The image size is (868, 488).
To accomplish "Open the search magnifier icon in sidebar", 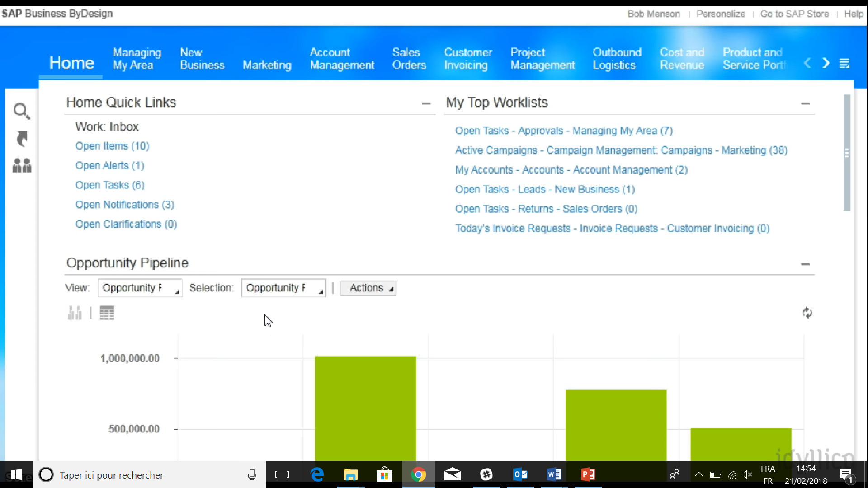I will point(21,111).
